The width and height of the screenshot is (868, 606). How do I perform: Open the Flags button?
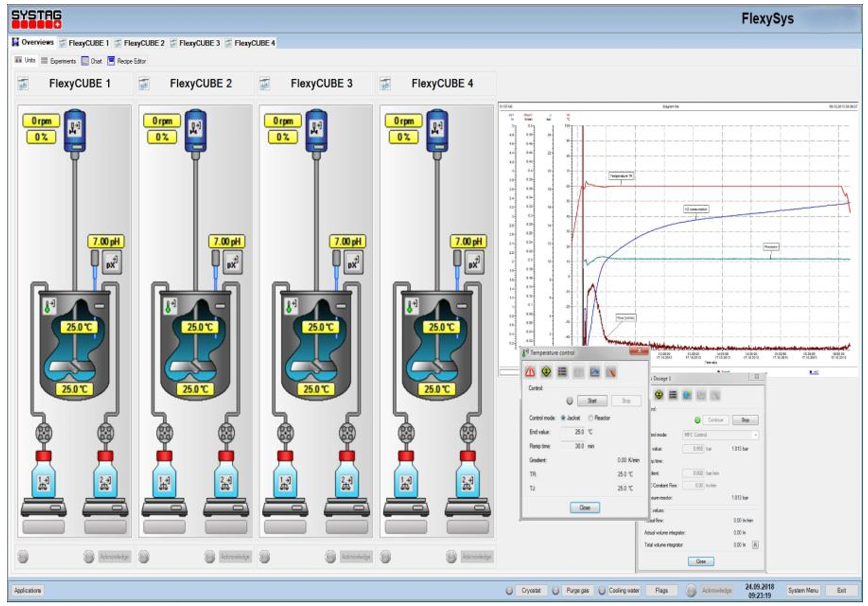click(x=661, y=590)
